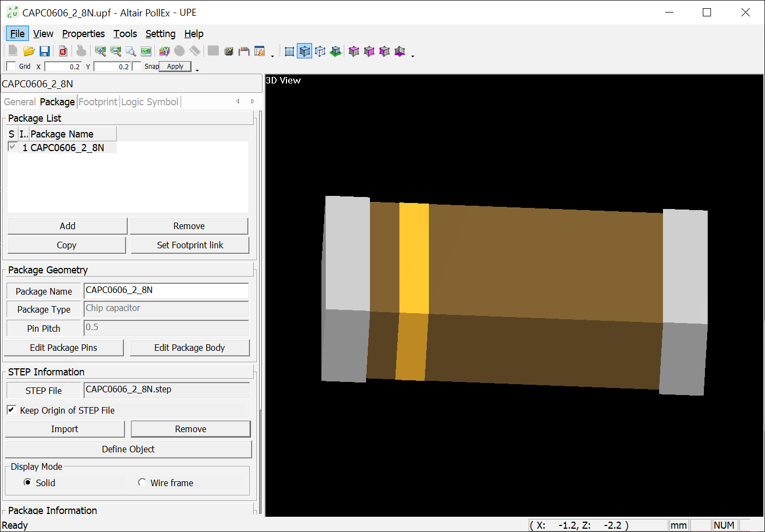Click the greyed print icon
The width and height of the screenshot is (765, 532).
pyautogui.click(x=81, y=51)
